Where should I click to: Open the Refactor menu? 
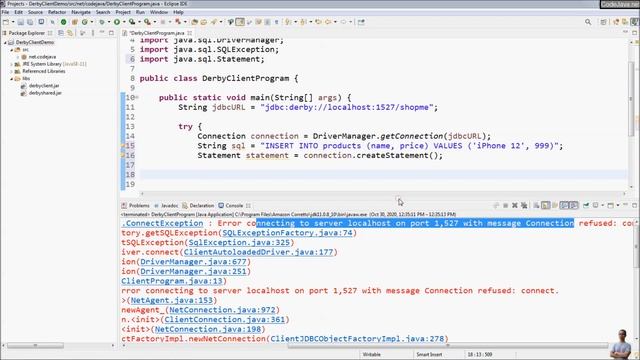point(57,12)
